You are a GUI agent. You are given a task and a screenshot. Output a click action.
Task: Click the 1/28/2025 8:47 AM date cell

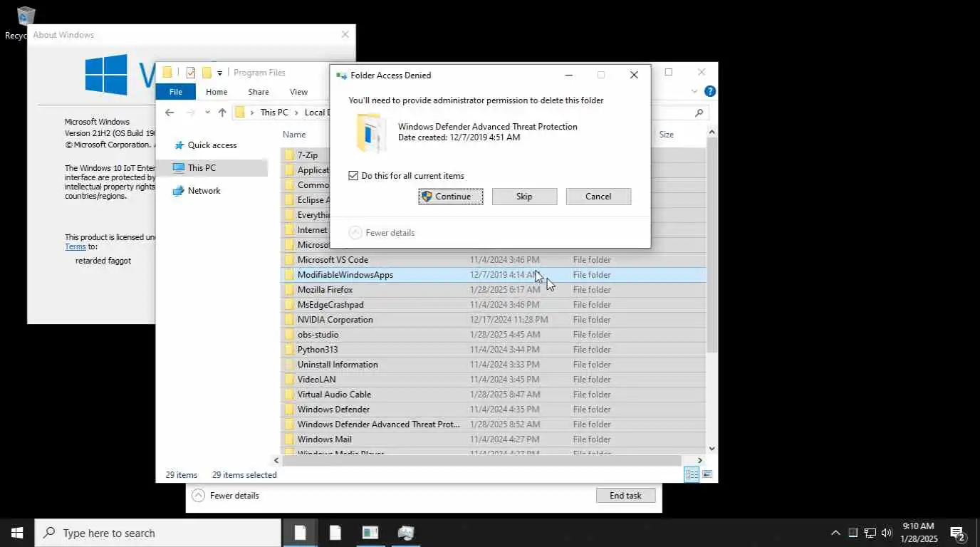(505, 395)
